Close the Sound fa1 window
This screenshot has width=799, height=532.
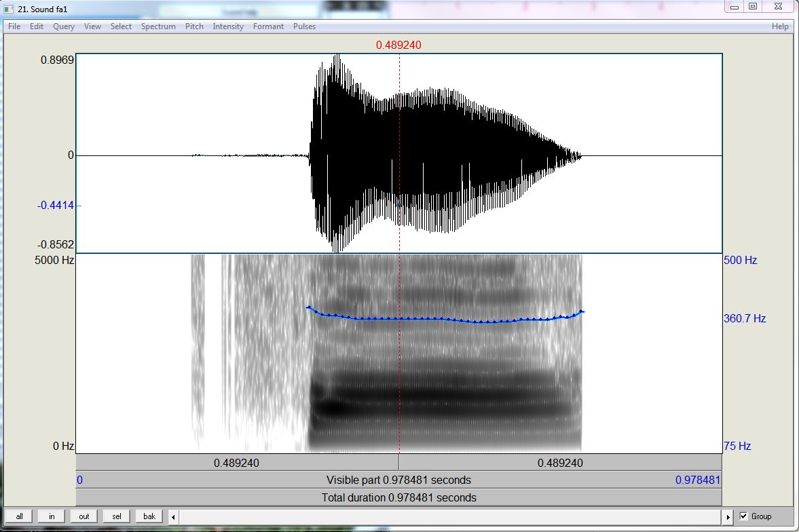pos(778,7)
